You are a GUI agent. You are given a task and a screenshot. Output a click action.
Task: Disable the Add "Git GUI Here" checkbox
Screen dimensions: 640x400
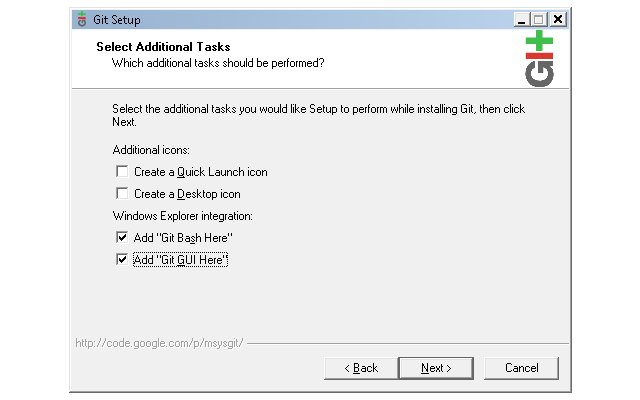coord(122,259)
